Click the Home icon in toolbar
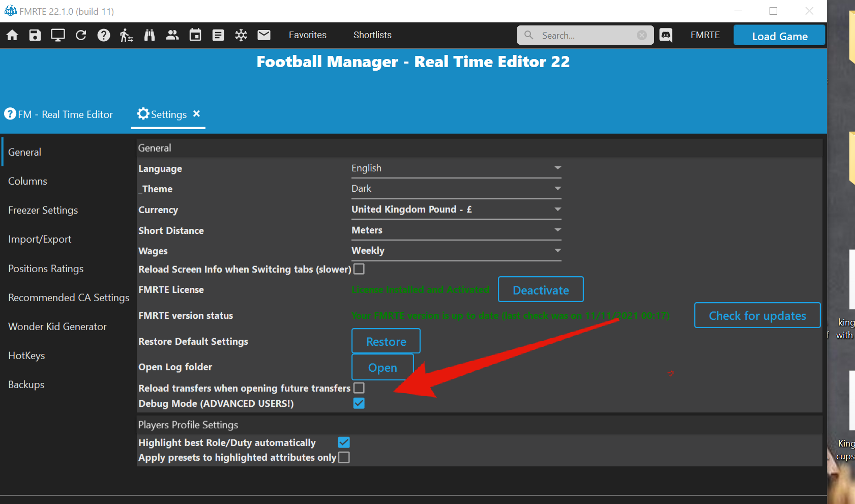Screen dimensions: 855x504 click(12, 35)
